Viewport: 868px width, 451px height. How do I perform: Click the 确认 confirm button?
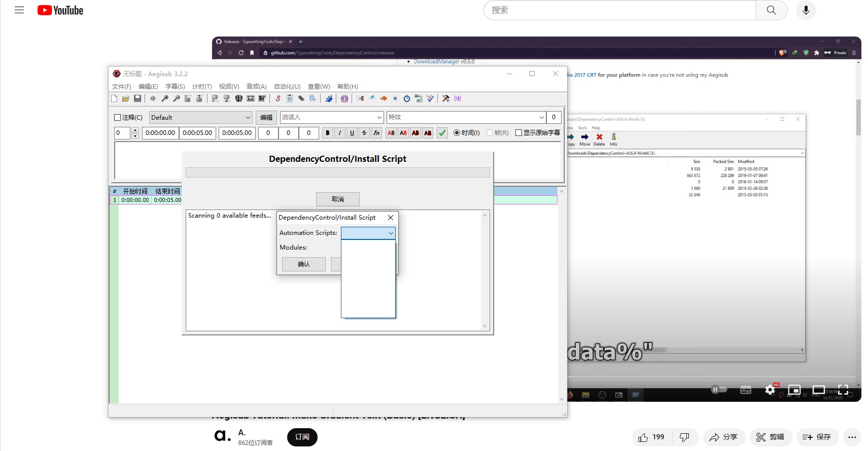[x=304, y=264]
